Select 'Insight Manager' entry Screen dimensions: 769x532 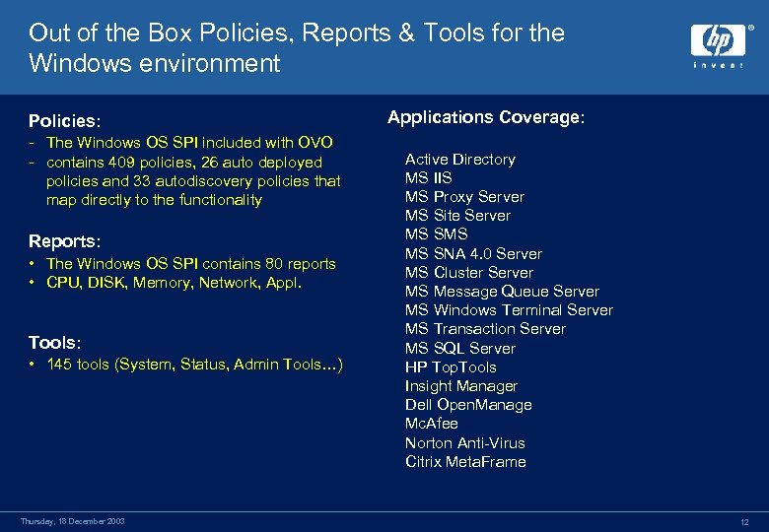click(x=461, y=386)
